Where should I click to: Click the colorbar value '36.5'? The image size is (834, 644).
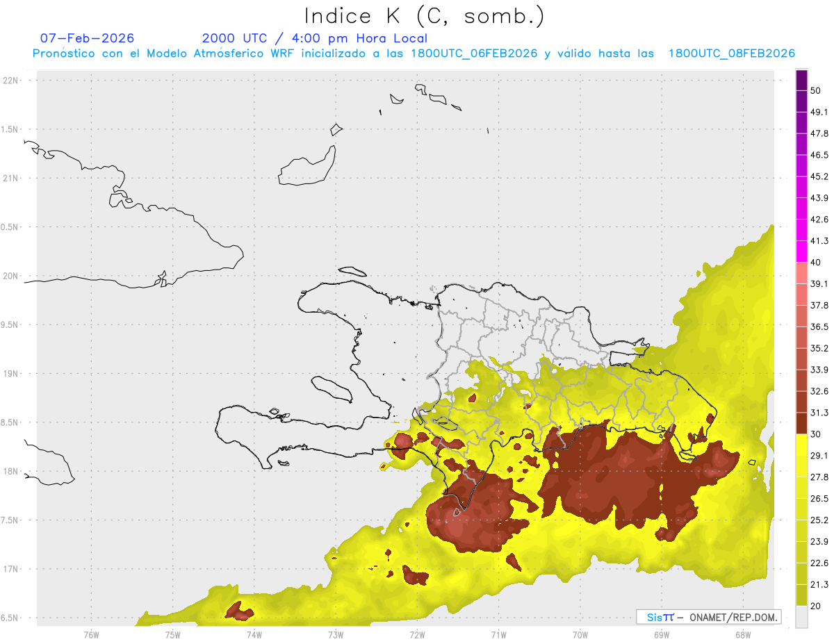pos(819,327)
